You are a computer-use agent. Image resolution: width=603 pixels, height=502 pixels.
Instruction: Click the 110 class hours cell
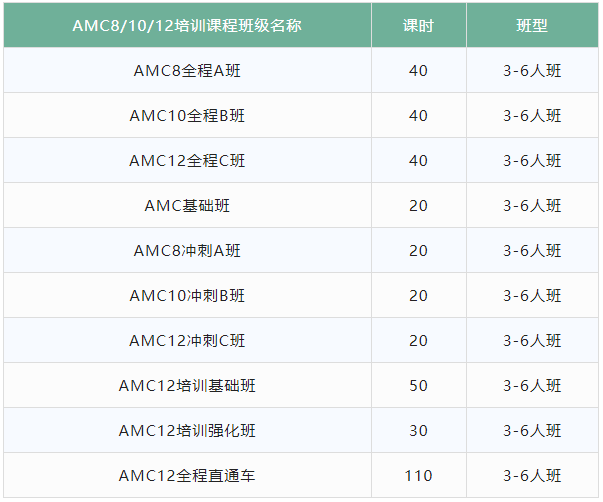tap(418, 476)
